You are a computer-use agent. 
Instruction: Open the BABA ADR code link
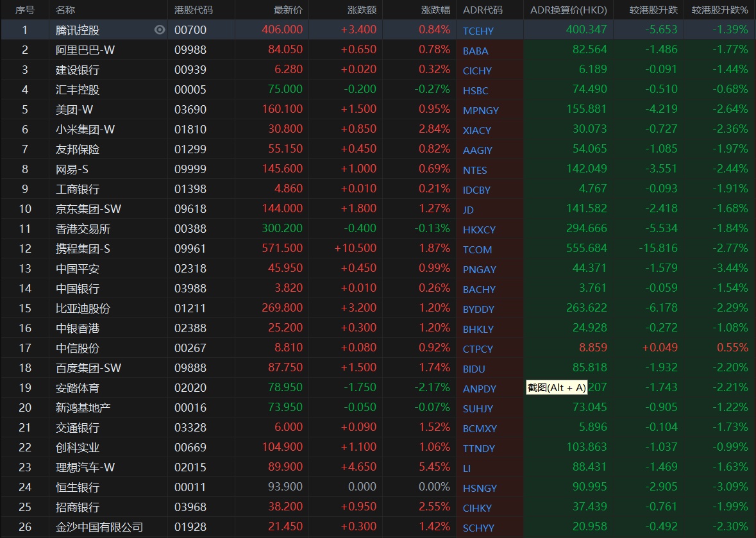click(475, 51)
